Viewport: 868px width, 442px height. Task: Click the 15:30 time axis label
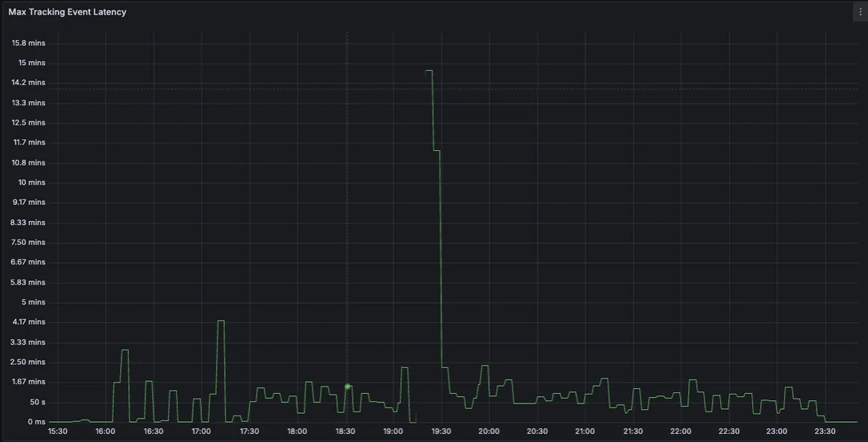58,432
